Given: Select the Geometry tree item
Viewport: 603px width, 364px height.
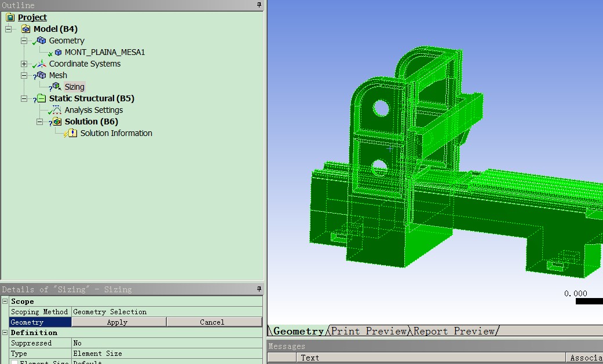Looking at the screenshot, I should (67, 41).
